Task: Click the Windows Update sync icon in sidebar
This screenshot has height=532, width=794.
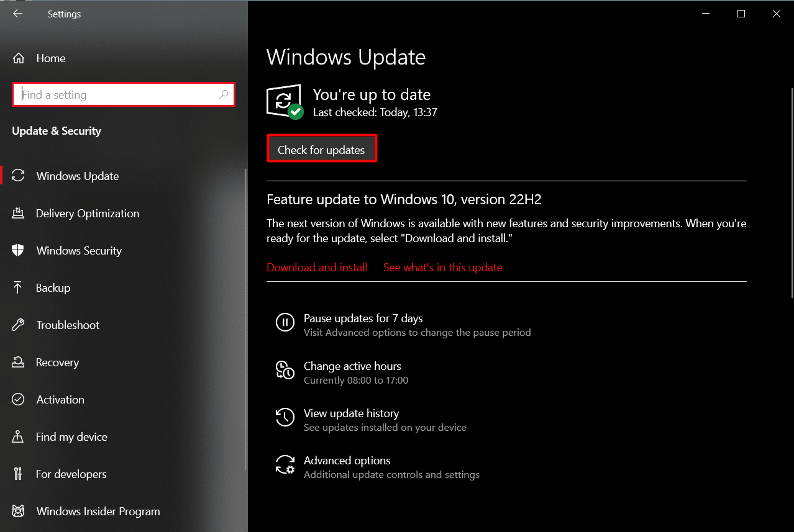Action: pyautogui.click(x=19, y=176)
